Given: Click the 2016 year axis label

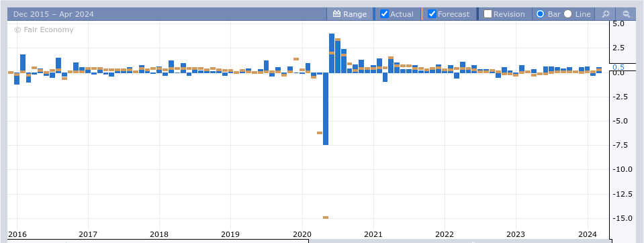Looking at the screenshot, I should [17, 234].
